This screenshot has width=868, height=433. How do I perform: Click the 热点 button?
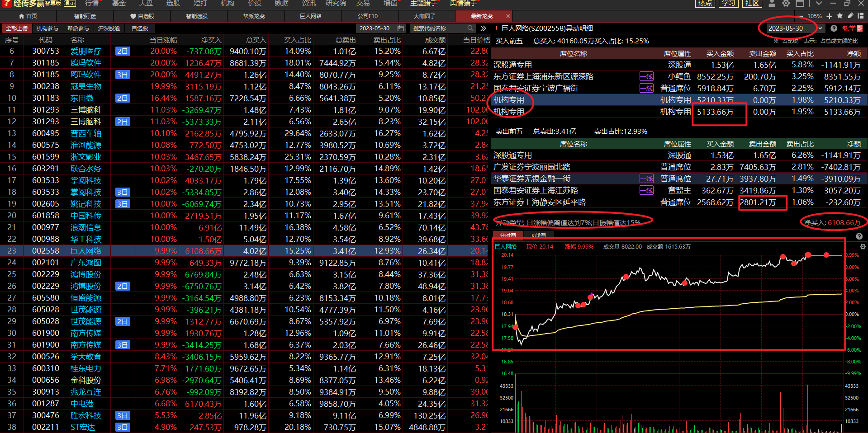[x=705, y=3]
